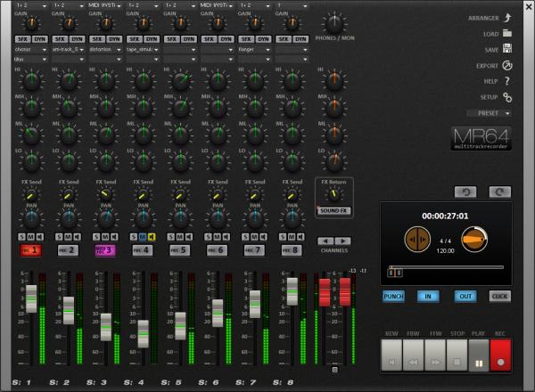
Task: Open the Setup settings icon
Action: 506,97
